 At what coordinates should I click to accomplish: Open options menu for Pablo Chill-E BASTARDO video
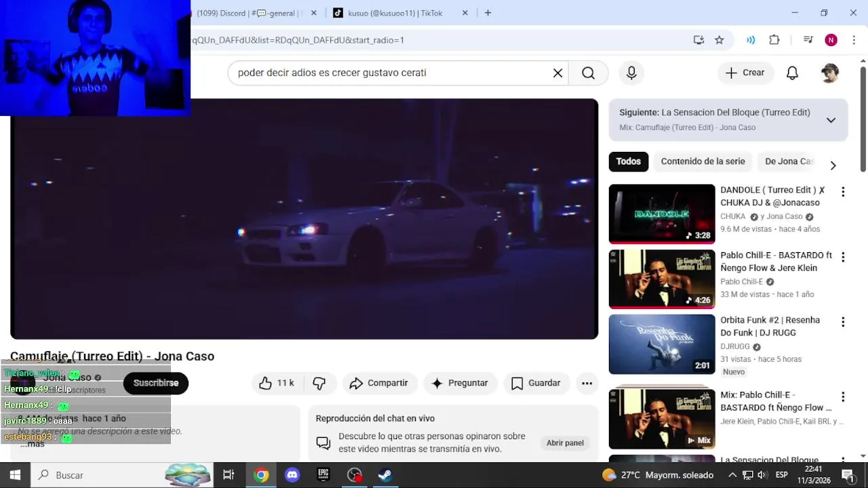pos(843,257)
